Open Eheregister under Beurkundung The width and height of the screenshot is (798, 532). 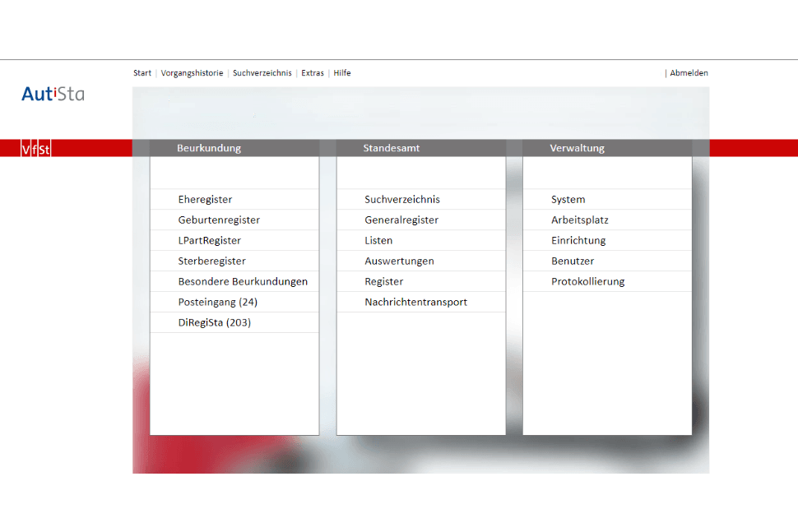205,200
